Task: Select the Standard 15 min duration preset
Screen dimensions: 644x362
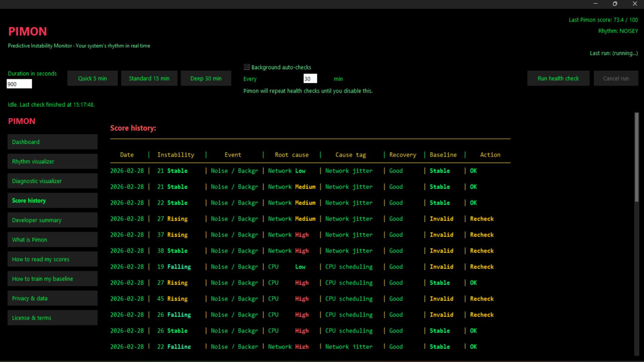Action: coord(149,78)
